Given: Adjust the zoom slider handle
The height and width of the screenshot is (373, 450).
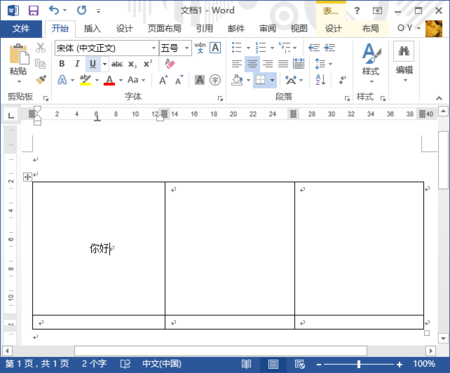Looking at the screenshot, I should (x=359, y=364).
